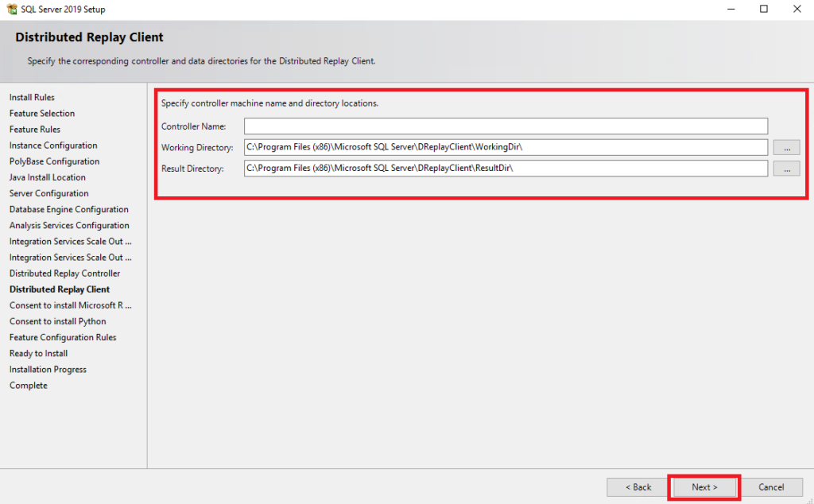Open the Instance Configuration step
Viewport: 814px width, 504px height.
[53, 145]
